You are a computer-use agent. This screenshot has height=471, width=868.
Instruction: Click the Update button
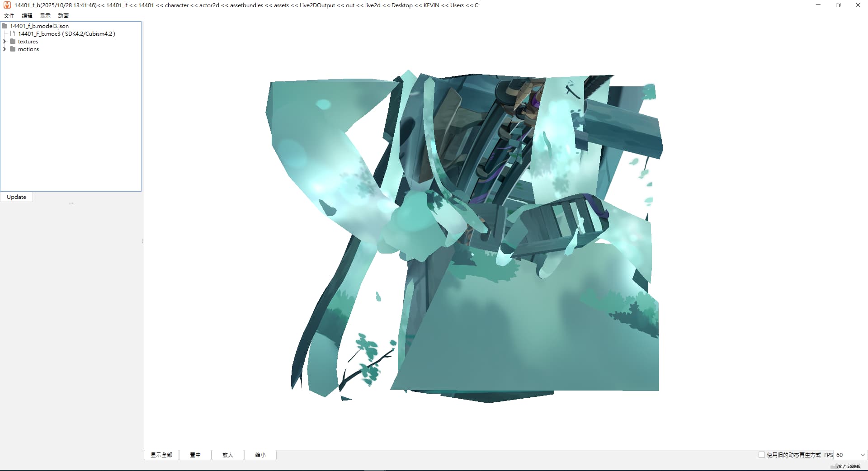pos(16,197)
